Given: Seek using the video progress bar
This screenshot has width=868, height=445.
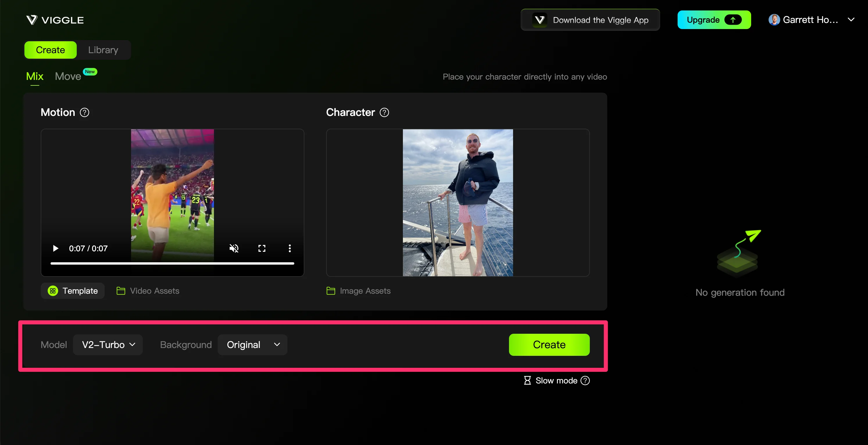Looking at the screenshot, I should coord(172,263).
